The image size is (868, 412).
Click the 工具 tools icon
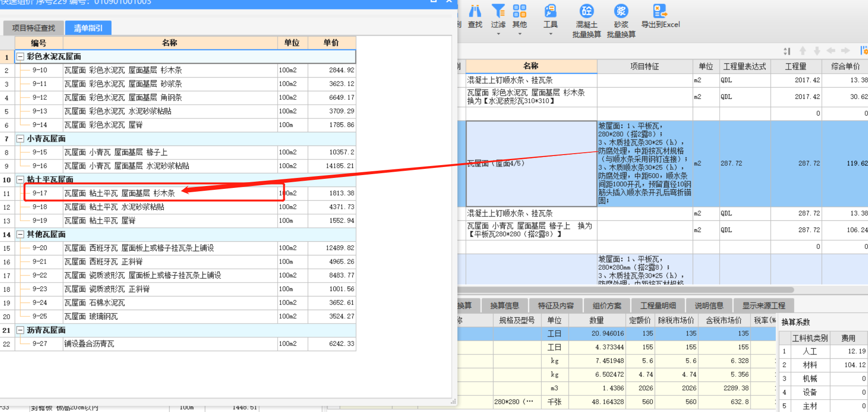pyautogui.click(x=550, y=11)
